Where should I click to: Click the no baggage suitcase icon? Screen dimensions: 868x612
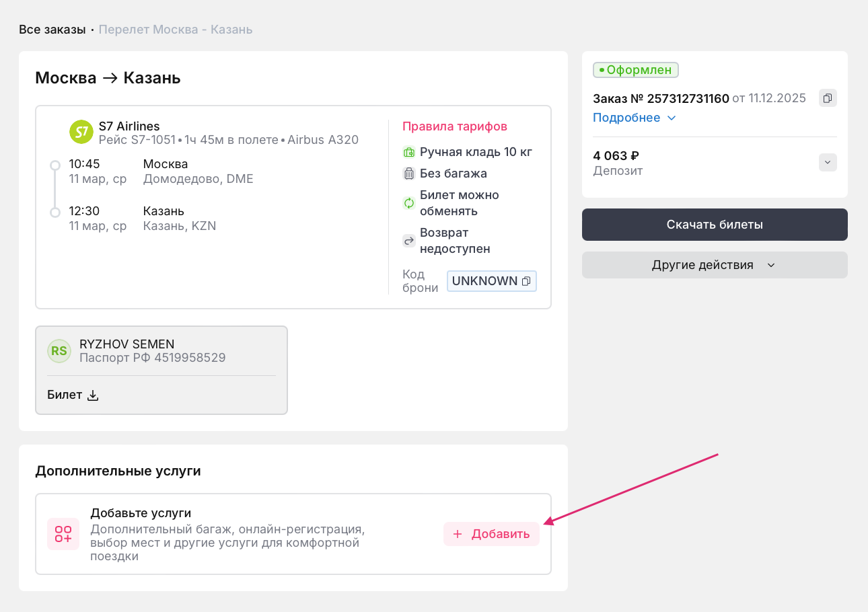pos(408,174)
